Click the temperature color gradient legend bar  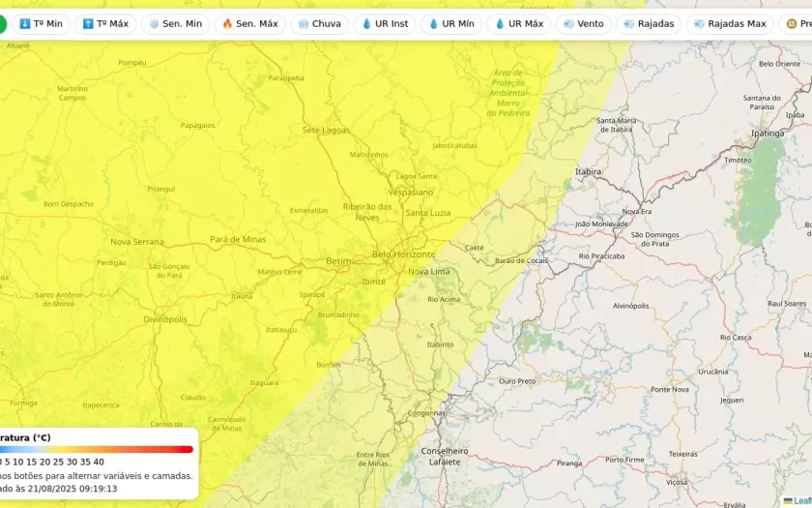point(97,449)
